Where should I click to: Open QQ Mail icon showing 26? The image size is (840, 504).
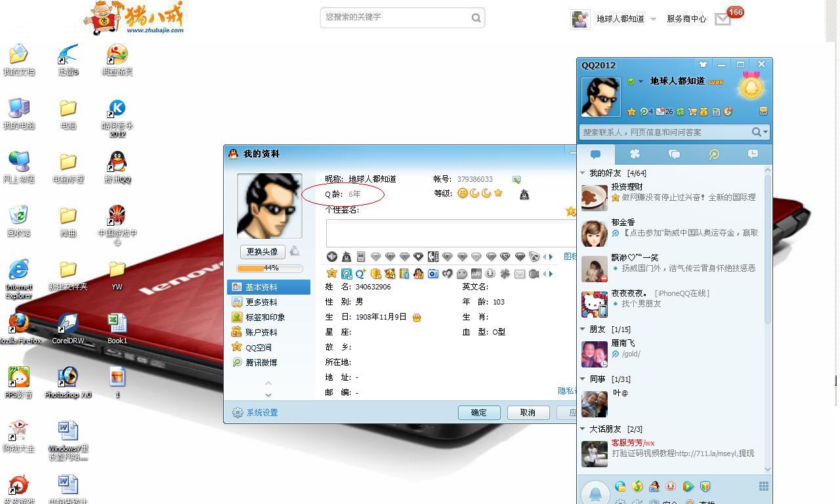pos(664,112)
